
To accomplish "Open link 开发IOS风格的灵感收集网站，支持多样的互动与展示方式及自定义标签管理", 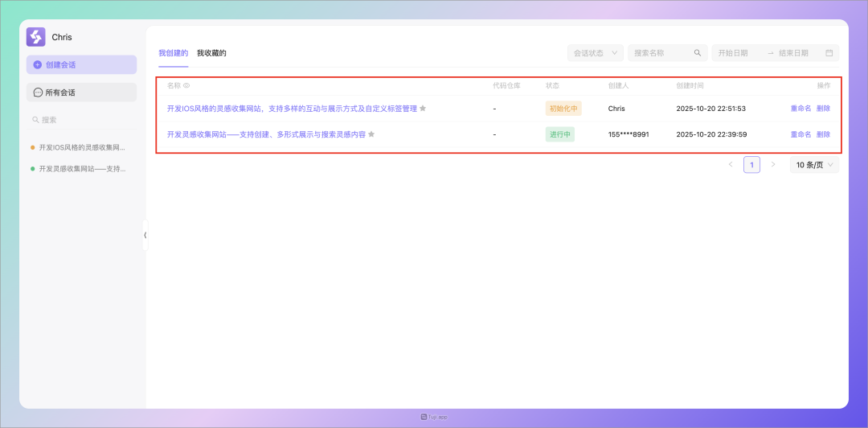I will point(292,109).
